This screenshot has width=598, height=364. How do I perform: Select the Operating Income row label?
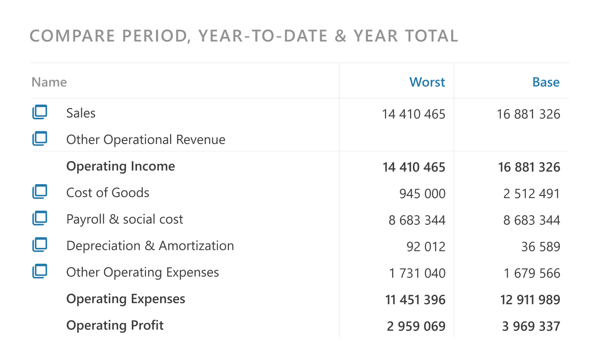121,166
